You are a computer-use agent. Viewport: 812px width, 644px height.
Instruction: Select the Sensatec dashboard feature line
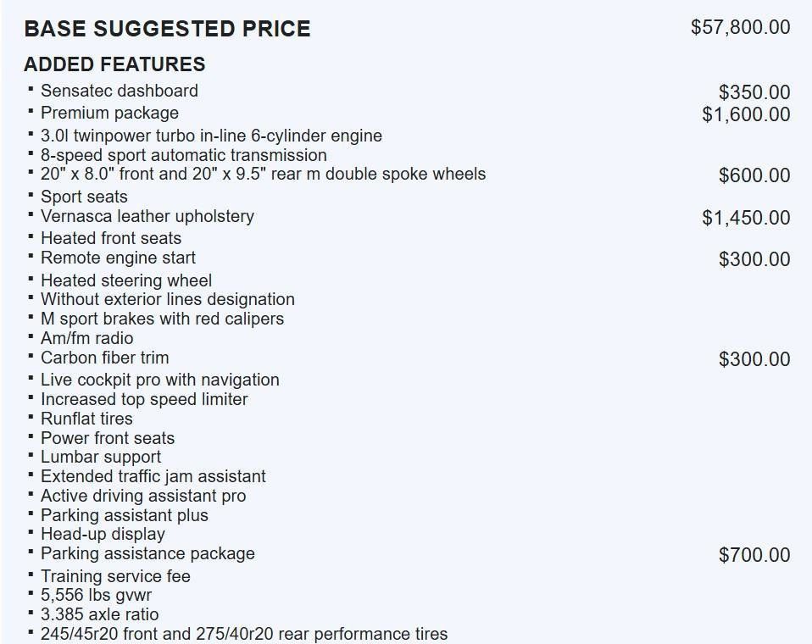[x=119, y=91]
